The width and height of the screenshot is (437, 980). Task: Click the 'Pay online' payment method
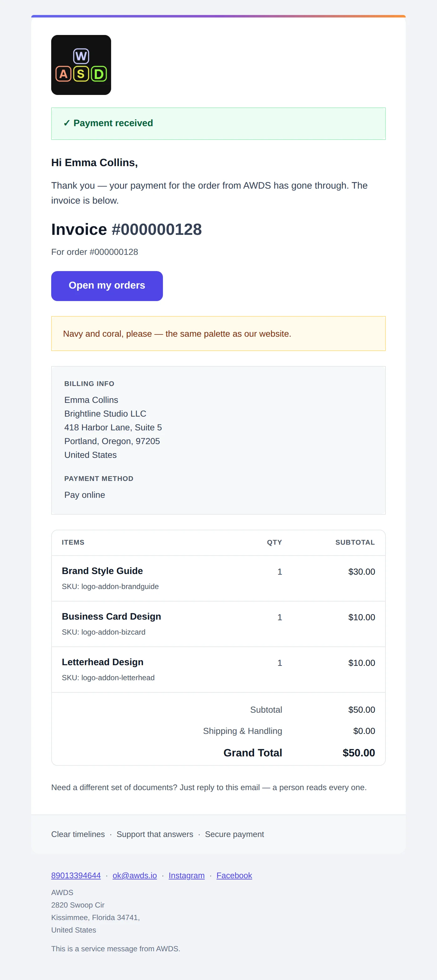click(x=84, y=495)
